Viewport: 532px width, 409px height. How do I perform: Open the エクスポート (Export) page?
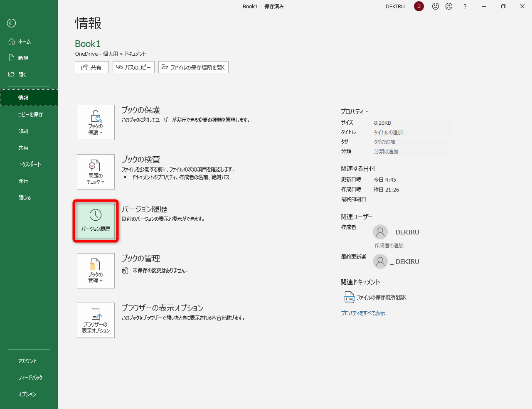click(x=29, y=165)
